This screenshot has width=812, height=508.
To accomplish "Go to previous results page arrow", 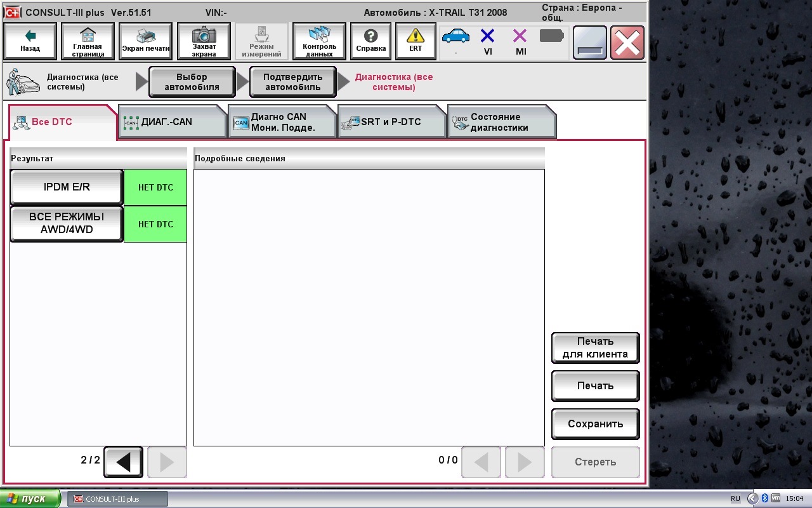I will [123, 462].
